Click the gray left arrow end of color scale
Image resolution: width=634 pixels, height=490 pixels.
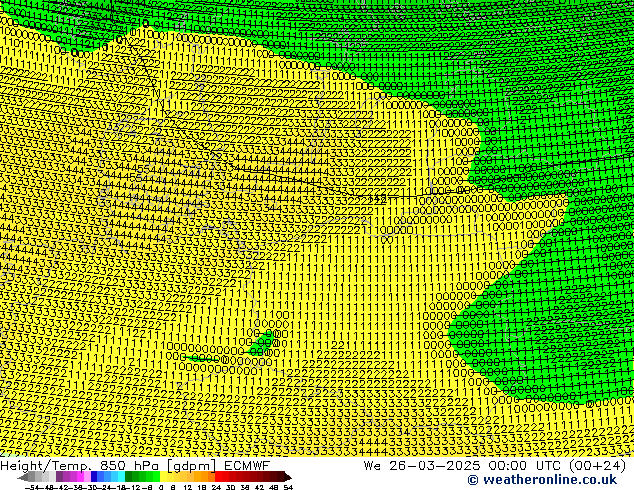pyautogui.click(x=23, y=477)
